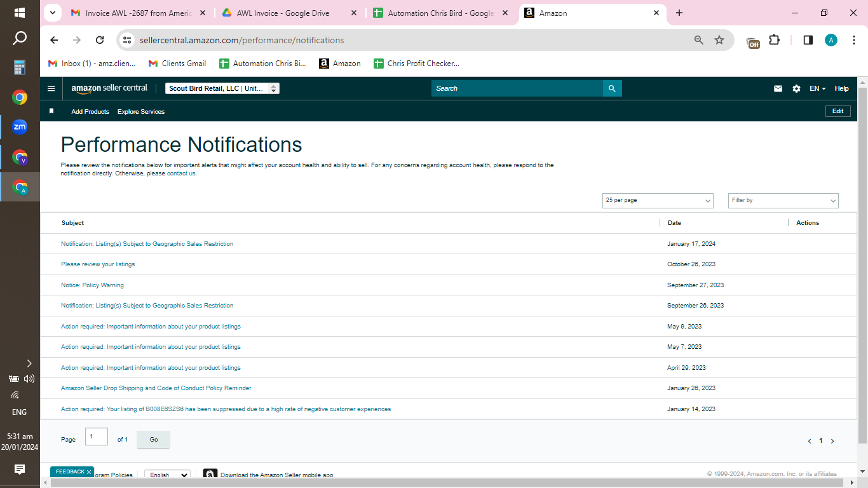The width and height of the screenshot is (868, 488).
Task: Open the January 17, 2024 Geographic Sales Restriction notification
Action: pyautogui.click(x=147, y=244)
